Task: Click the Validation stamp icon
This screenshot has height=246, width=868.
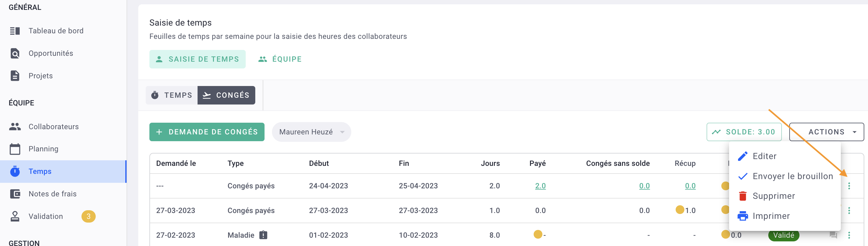Action: [15, 216]
